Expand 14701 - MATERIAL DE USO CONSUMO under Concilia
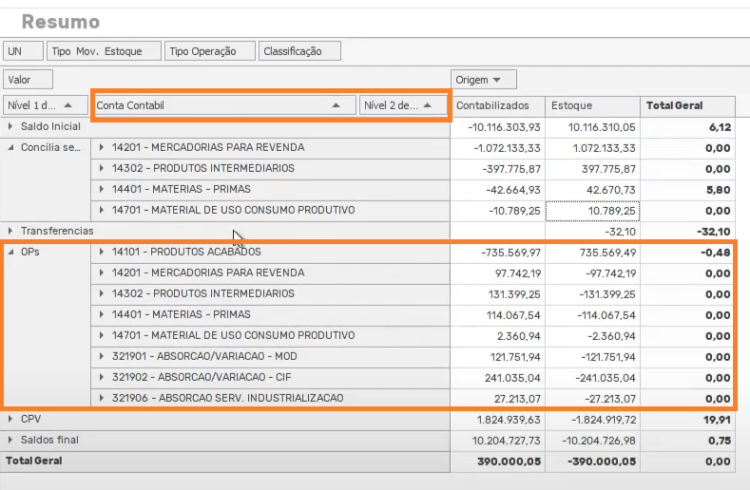 (x=101, y=210)
